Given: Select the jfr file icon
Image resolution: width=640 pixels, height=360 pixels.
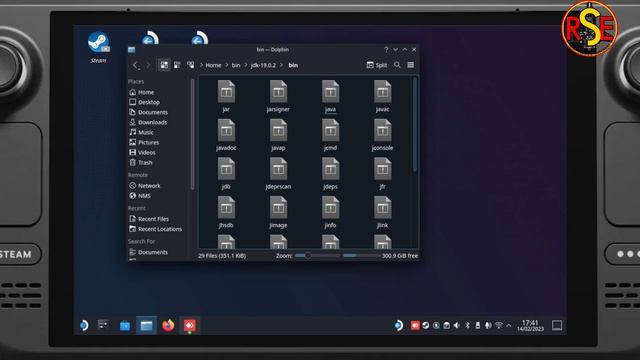Looking at the screenshot, I should [x=382, y=169].
